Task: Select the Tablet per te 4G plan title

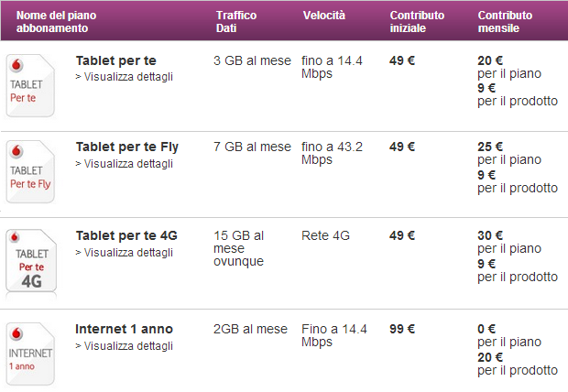Action: tap(126, 235)
